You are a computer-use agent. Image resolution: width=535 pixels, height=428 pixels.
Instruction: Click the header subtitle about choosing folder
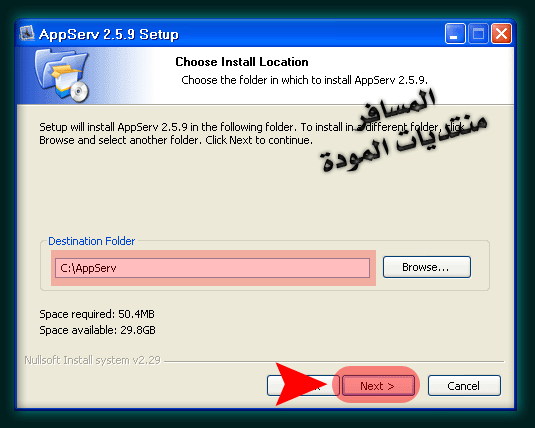[x=304, y=80]
